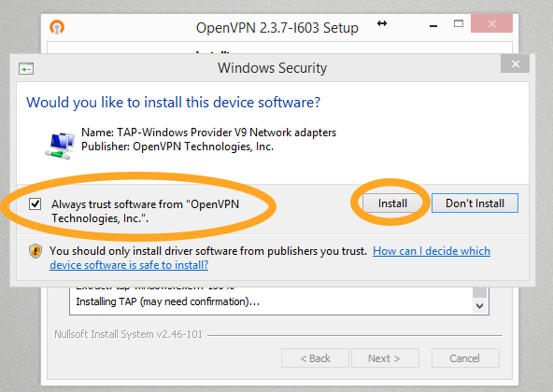This screenshot has width=553, height=392.
Task: Click Back button in OpenVPN Setup
Action: click(316, 358)
